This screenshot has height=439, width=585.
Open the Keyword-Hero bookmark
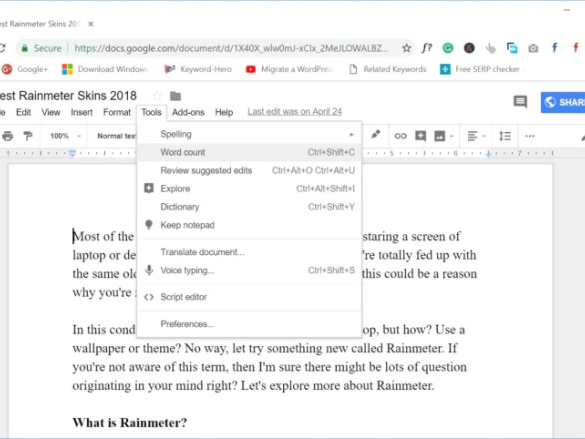tap(198, 69)
